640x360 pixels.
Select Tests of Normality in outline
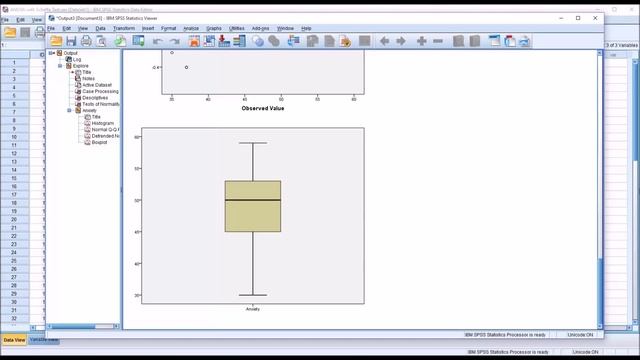(101, 104)
